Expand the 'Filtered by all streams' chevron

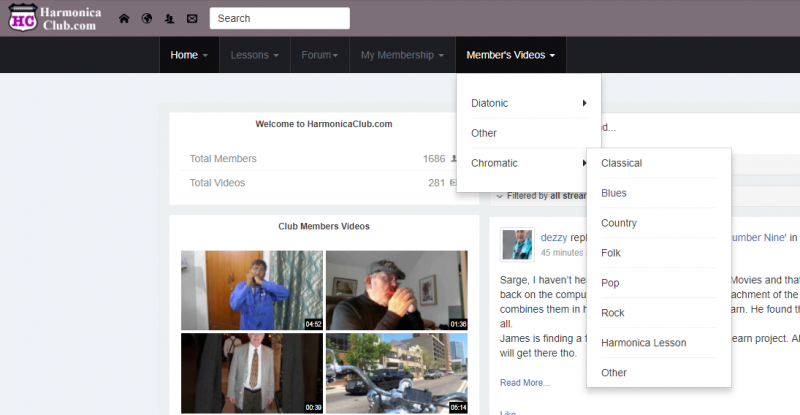click(499, 196)
